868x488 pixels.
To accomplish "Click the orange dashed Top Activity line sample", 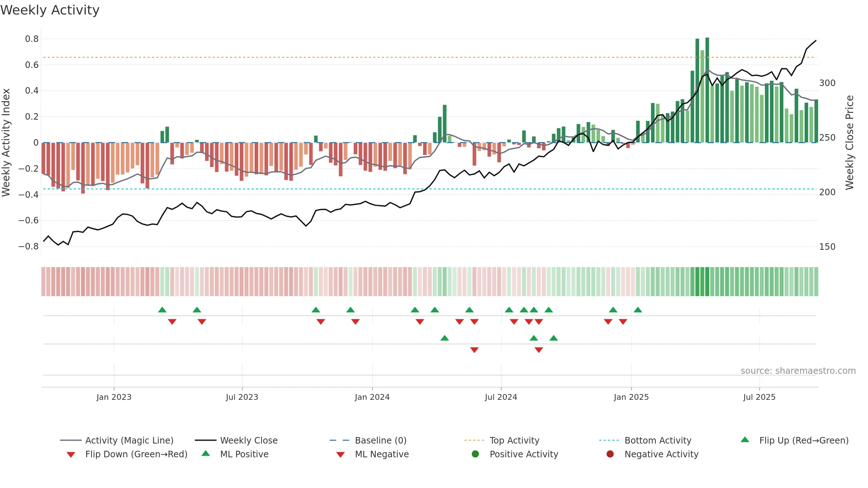I will [x=474, y=440].
